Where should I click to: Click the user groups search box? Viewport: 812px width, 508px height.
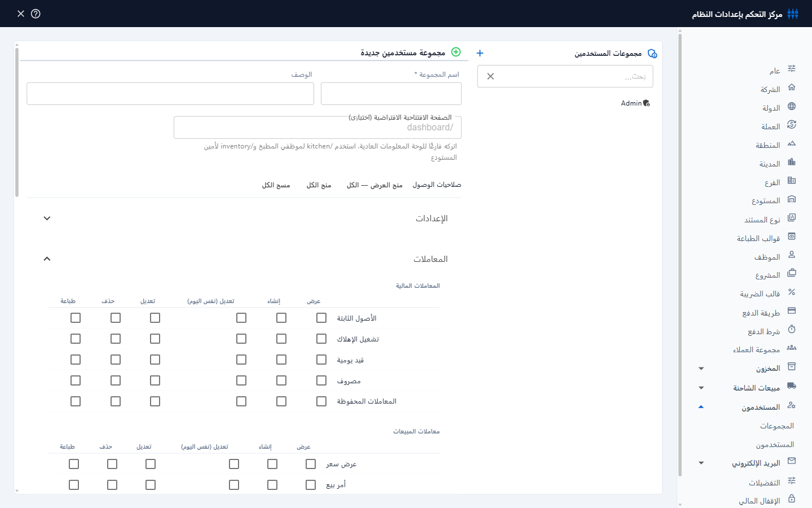(x=565, y=76)
